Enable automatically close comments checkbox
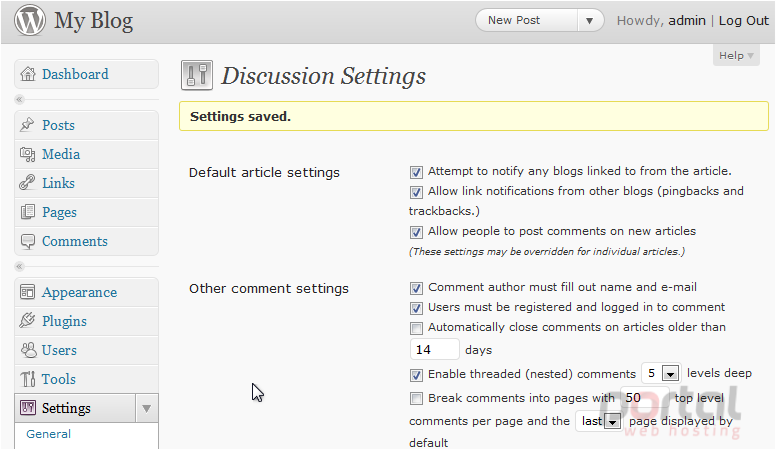This screenshot has height=450, width=776. click(416, 328)
